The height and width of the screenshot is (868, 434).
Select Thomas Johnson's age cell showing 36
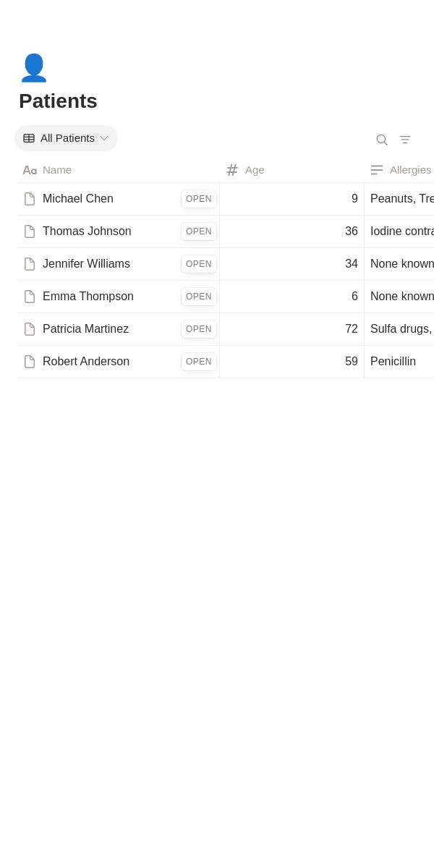pyautogui.click(x=292, y=231)
